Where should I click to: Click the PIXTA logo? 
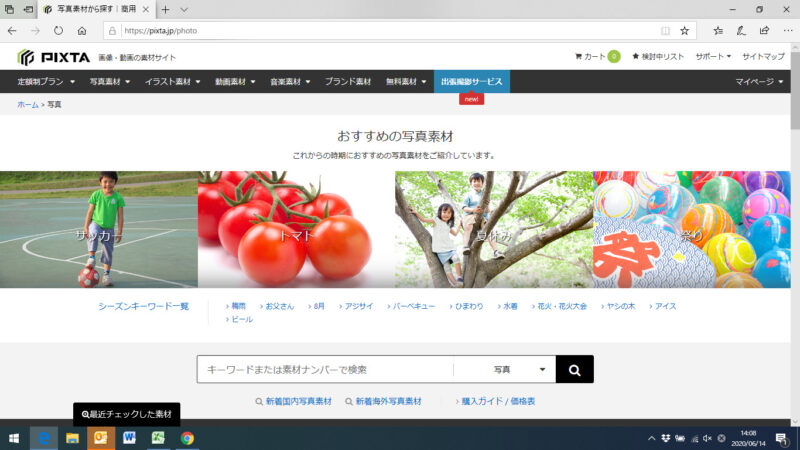coord(50,56)
